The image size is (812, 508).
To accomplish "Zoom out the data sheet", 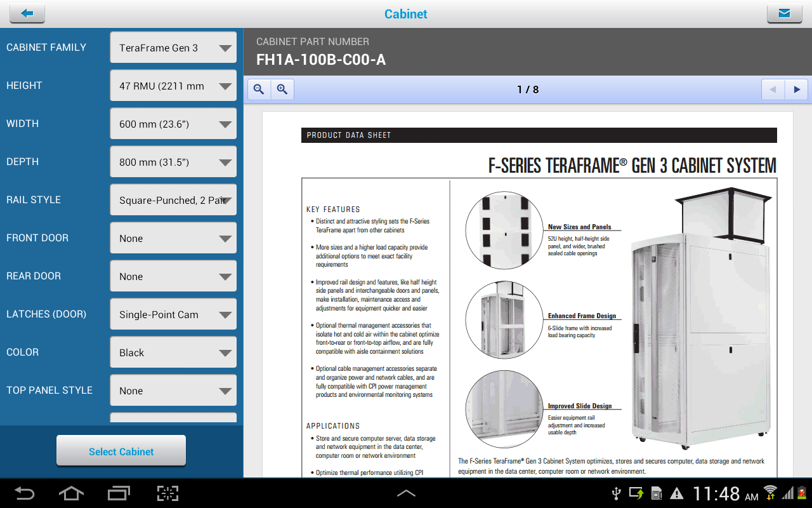I will pyautogui.click(x=259, y=90).
